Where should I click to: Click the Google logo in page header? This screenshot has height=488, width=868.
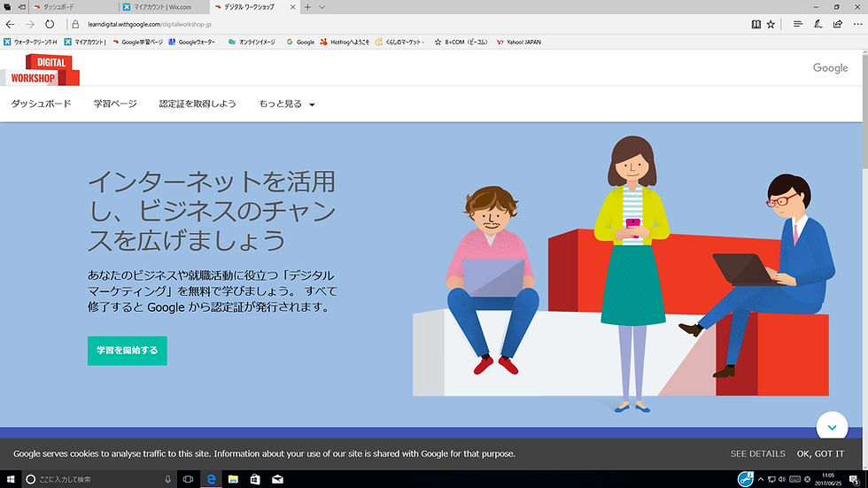coord(831,68)
